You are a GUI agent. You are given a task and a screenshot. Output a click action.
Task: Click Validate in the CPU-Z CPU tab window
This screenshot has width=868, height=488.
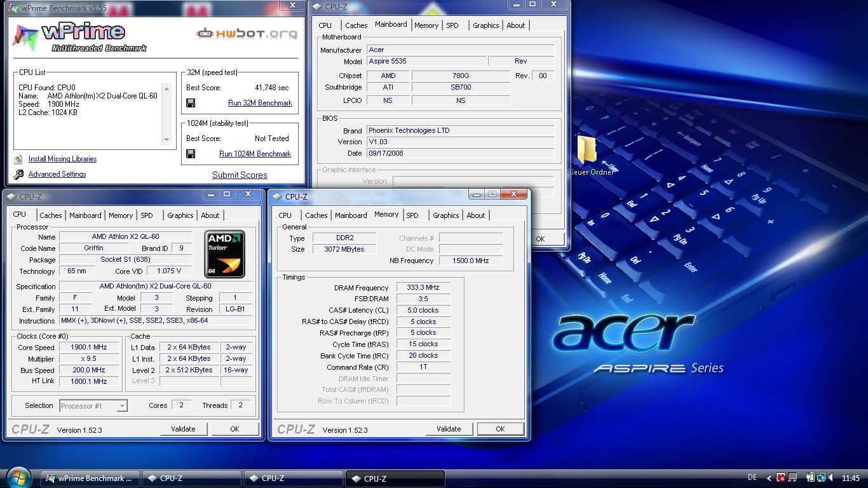tap(183, 429)
